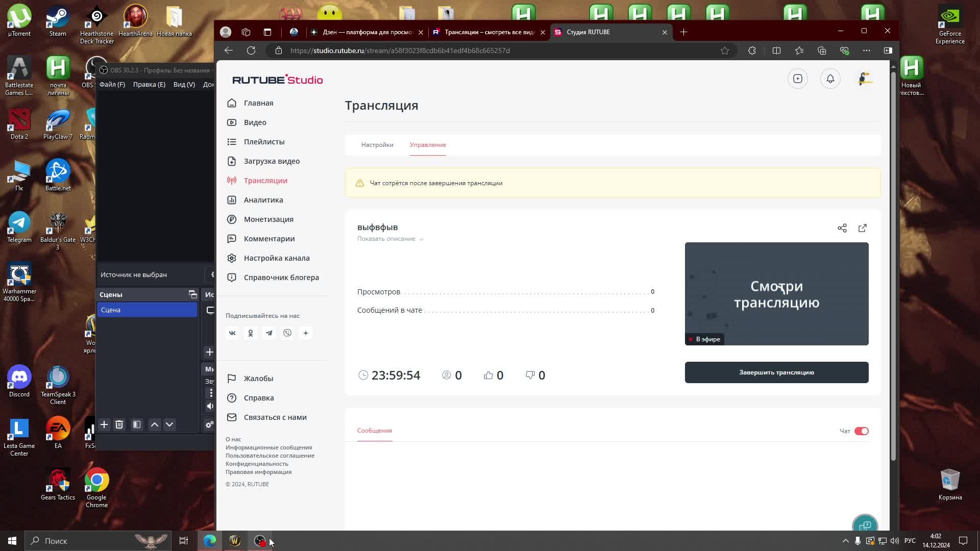Open RUTUBE Studio notifications bell
This screenshot has height=551, width=980.
coord(830,79)
